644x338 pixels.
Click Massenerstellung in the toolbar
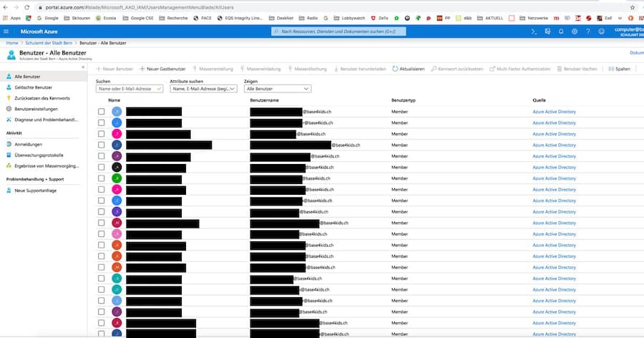(213, 69)
